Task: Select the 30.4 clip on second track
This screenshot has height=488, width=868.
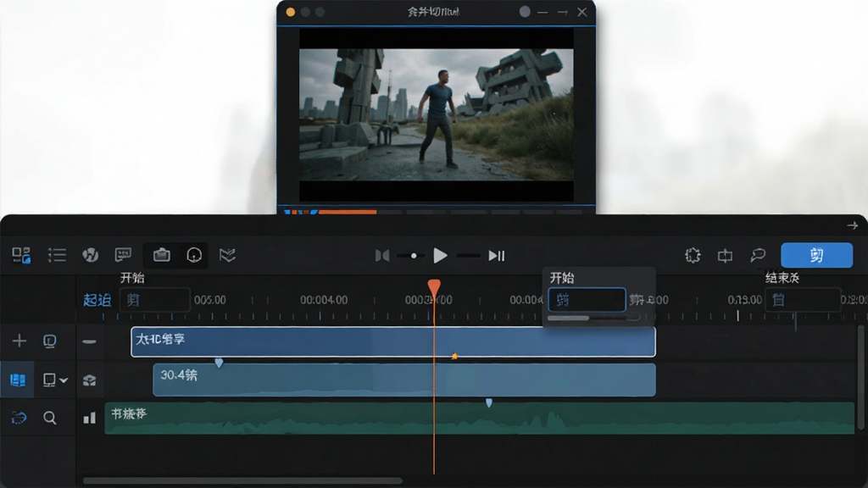Action: click(404, 380)
